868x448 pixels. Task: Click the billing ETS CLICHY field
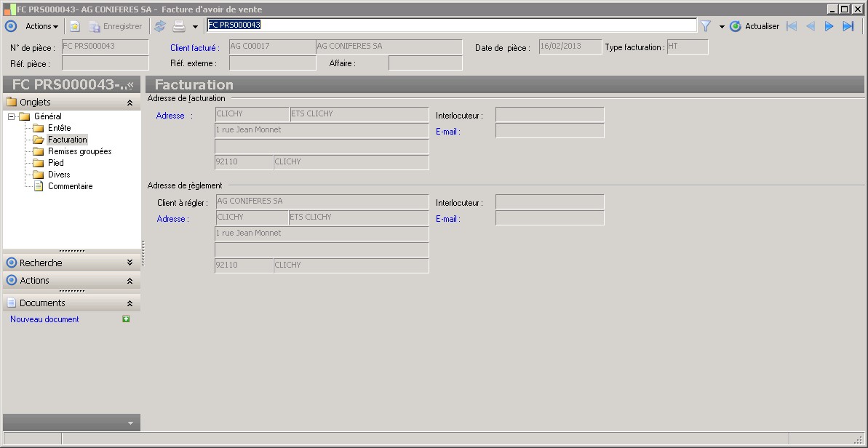(x=359, y=114)
